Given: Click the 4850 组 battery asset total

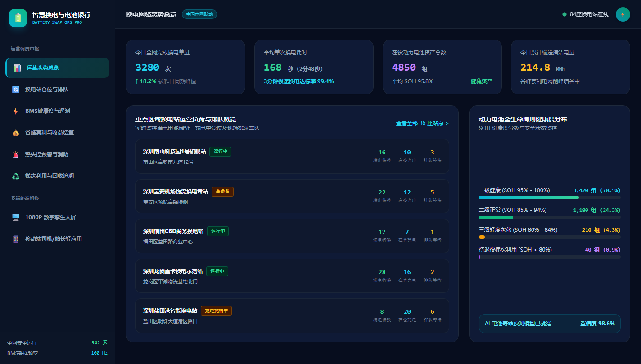Looking at the screenshot, I should (x=410, y=68).
